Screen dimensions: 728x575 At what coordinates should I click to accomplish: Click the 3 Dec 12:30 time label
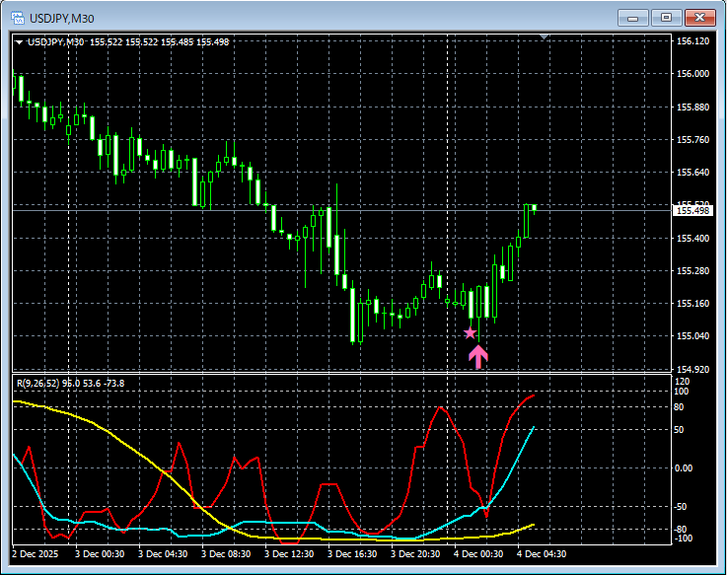tap(289, 554)
